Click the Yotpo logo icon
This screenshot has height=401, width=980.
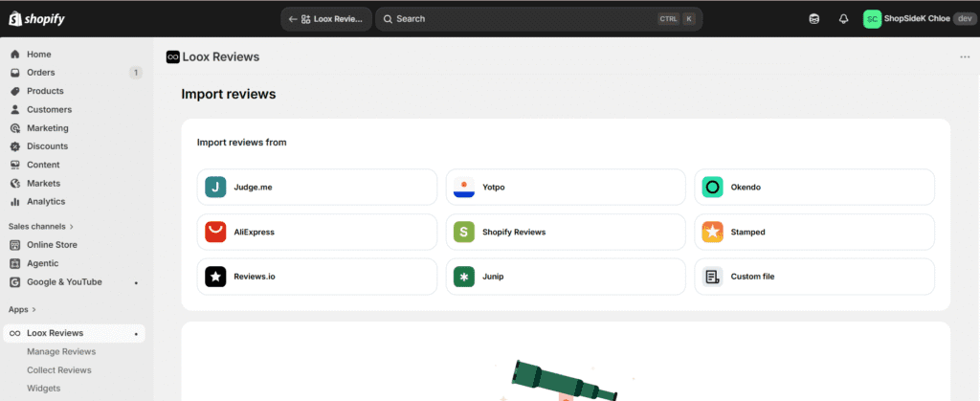(464, 187)
